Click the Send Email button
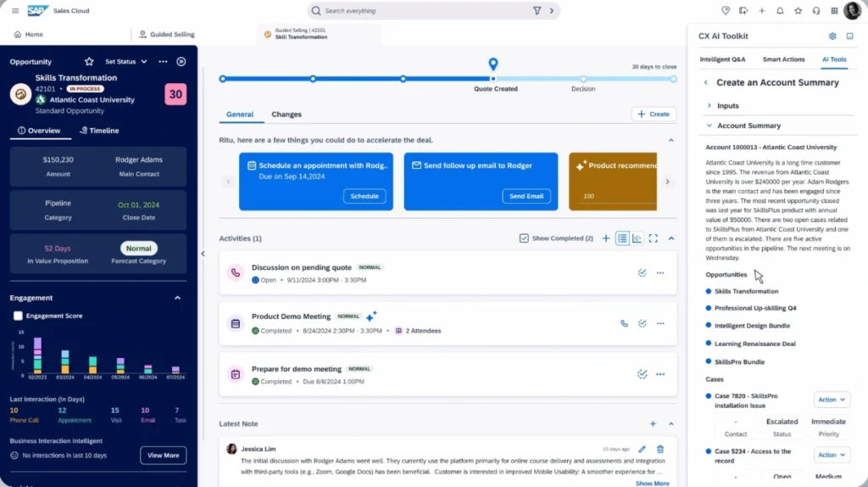The width and height of the screenshot is (868, 487). 526,196
